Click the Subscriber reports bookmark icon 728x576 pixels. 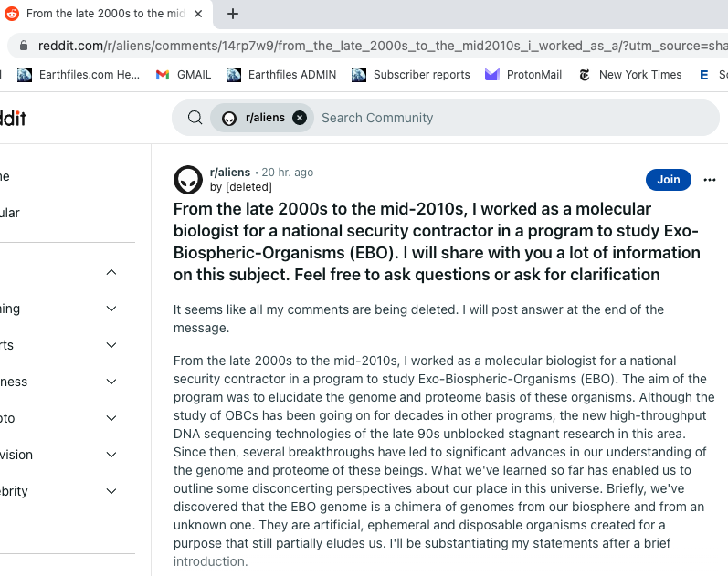click(359, 75)
